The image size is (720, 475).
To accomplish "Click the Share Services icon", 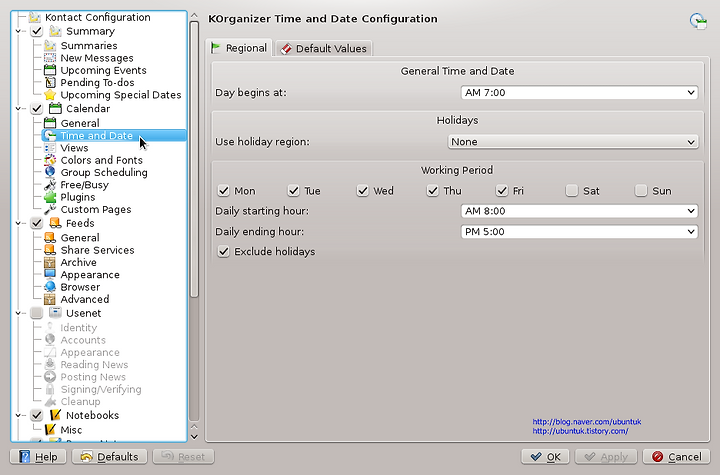I will [50, 250].
